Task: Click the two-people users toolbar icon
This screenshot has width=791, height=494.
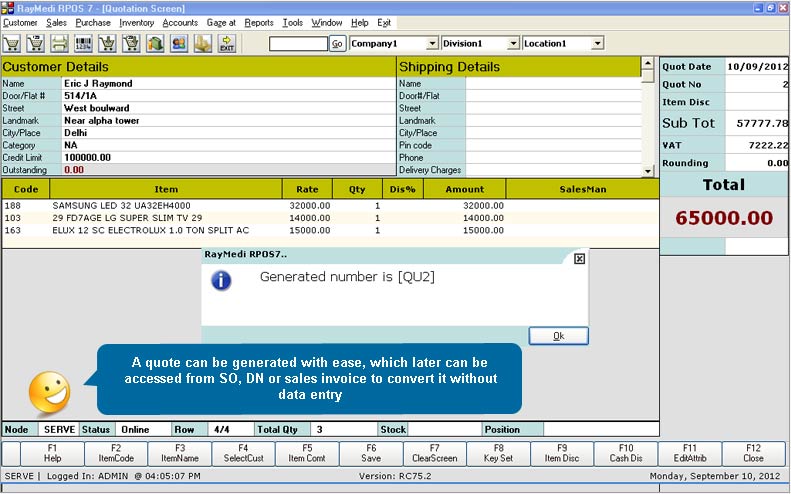Action: 179,44
